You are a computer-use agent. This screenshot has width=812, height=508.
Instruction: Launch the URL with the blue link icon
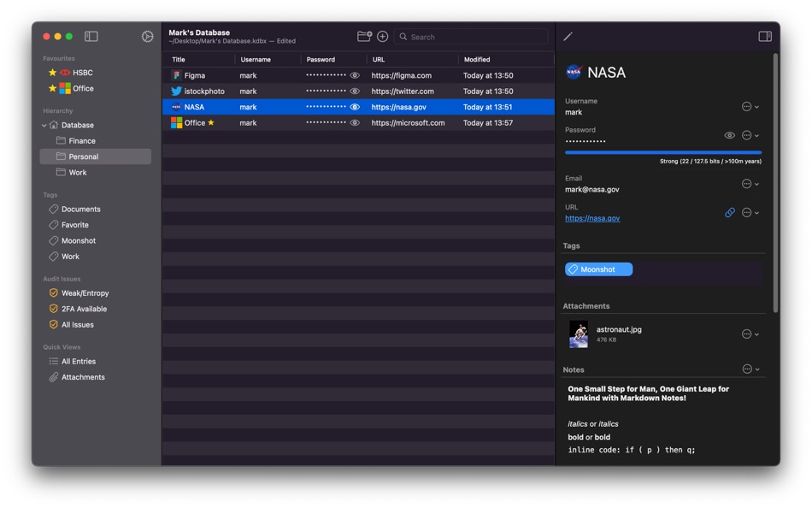pyautogui.click(x=730, y=213)
